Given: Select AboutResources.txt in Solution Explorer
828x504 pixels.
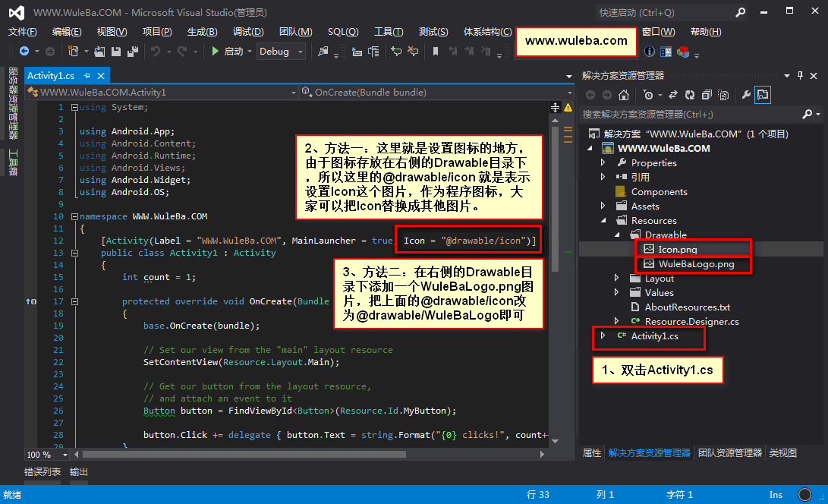Looking at the screenshot, I should [688, 307].
